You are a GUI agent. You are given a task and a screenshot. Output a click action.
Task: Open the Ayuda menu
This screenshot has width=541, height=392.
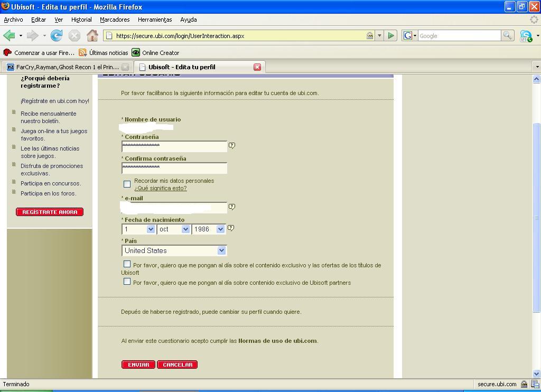coord(189,20)
